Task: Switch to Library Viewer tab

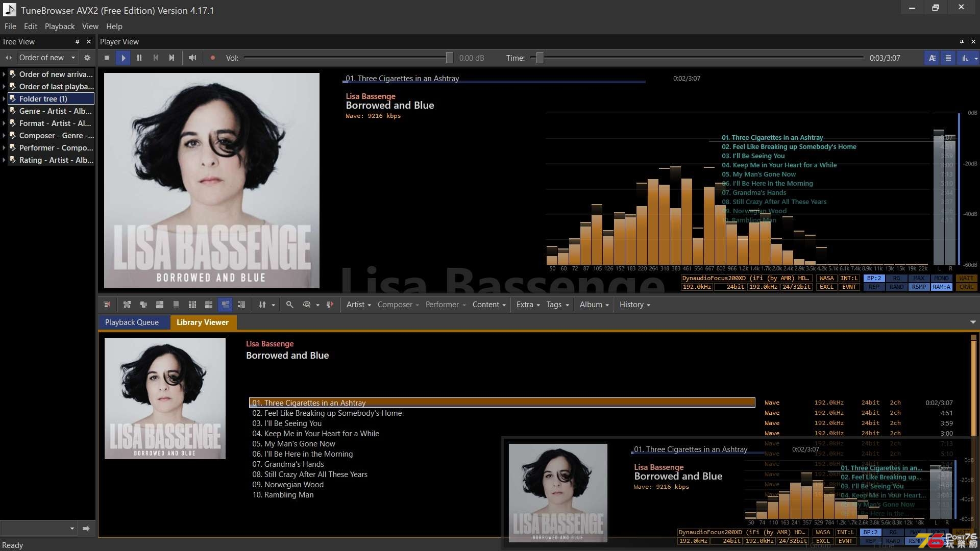Action: click(x=203, y=322)
